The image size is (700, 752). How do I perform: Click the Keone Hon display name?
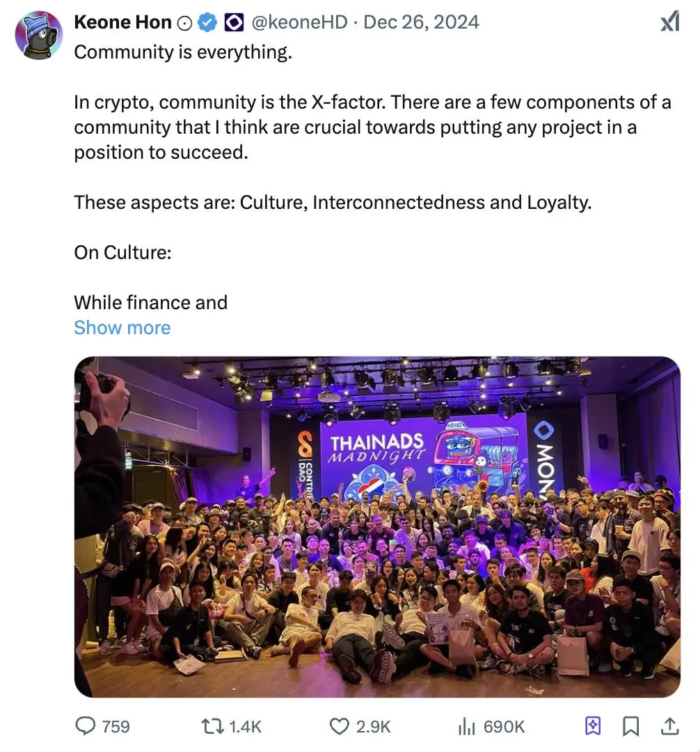(122, 22)
